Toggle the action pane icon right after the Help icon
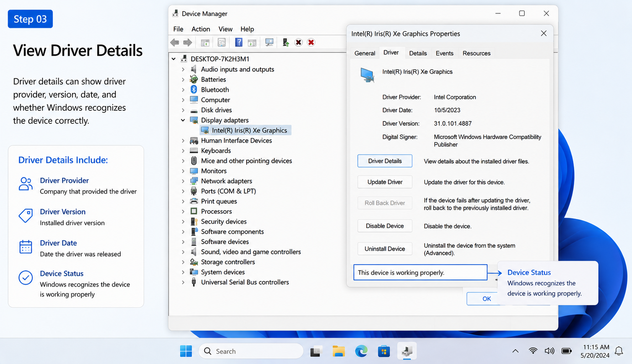Screen dimensions: 632x364 [x=252, y=42]
